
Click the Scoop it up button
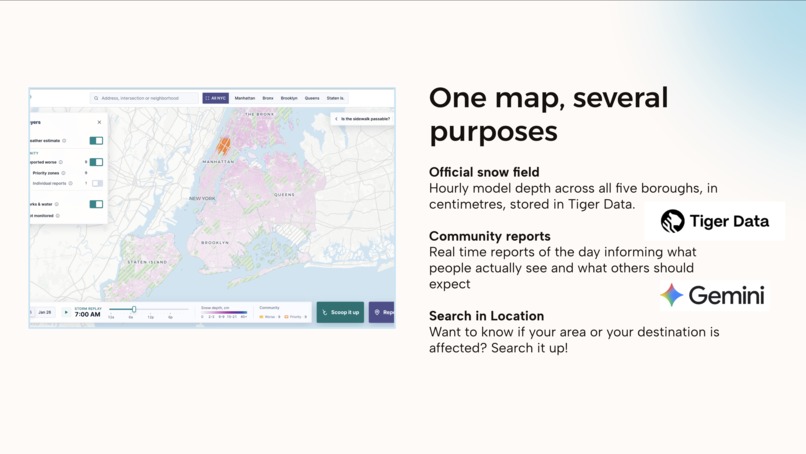click(340, 312)
